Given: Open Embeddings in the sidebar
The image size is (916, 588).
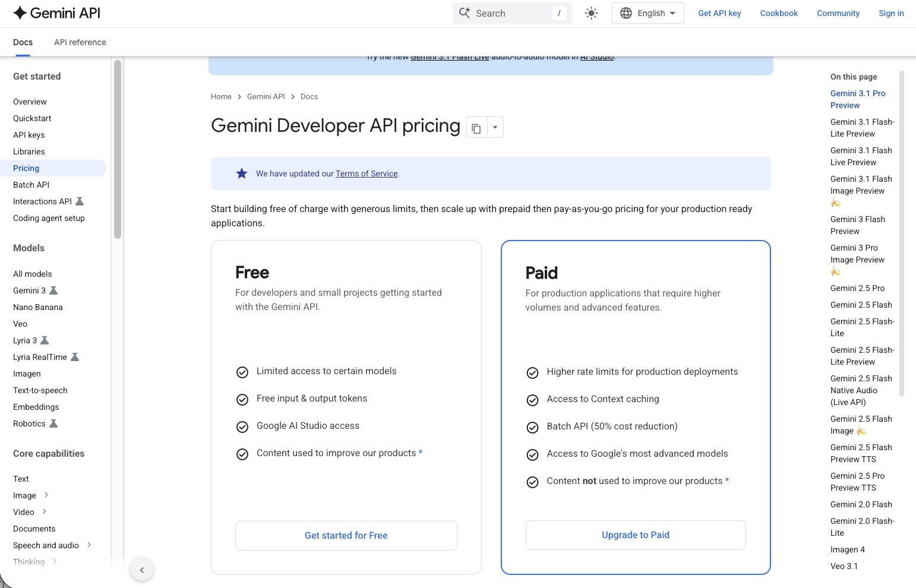Looking at the screenshot, I should (x=36, y=407).
